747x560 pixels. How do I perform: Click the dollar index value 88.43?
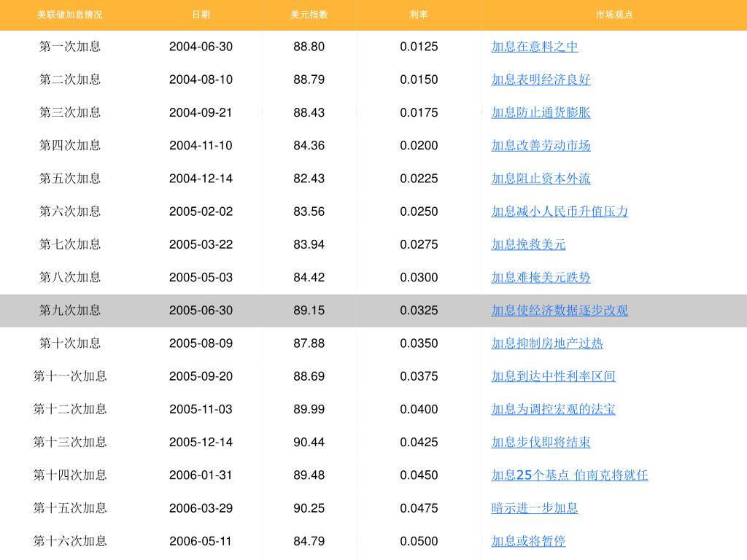coord(309,112)
